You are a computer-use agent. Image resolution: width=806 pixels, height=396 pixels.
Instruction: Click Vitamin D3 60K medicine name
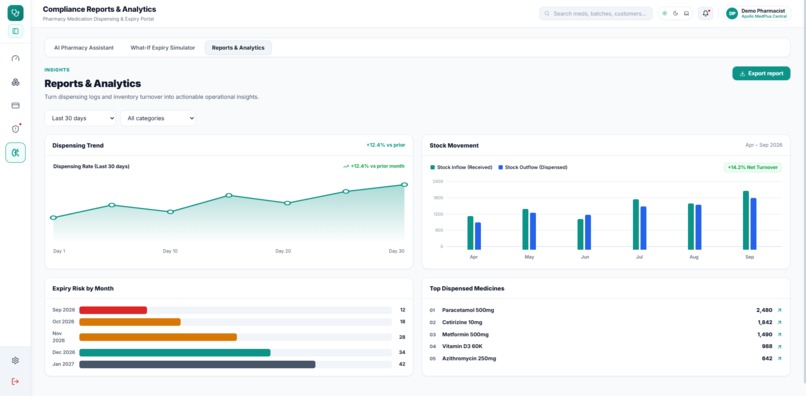click(x=462, y=347)
